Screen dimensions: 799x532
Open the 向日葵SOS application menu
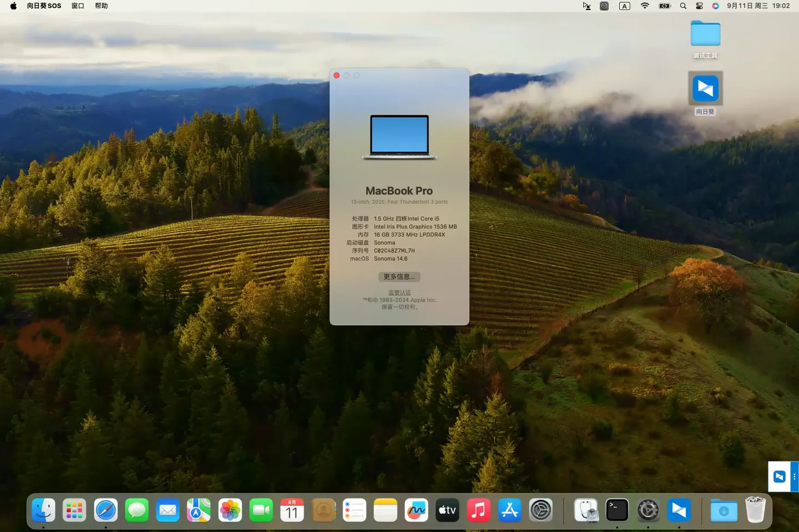pyautogui.click(x=44, y=6)
